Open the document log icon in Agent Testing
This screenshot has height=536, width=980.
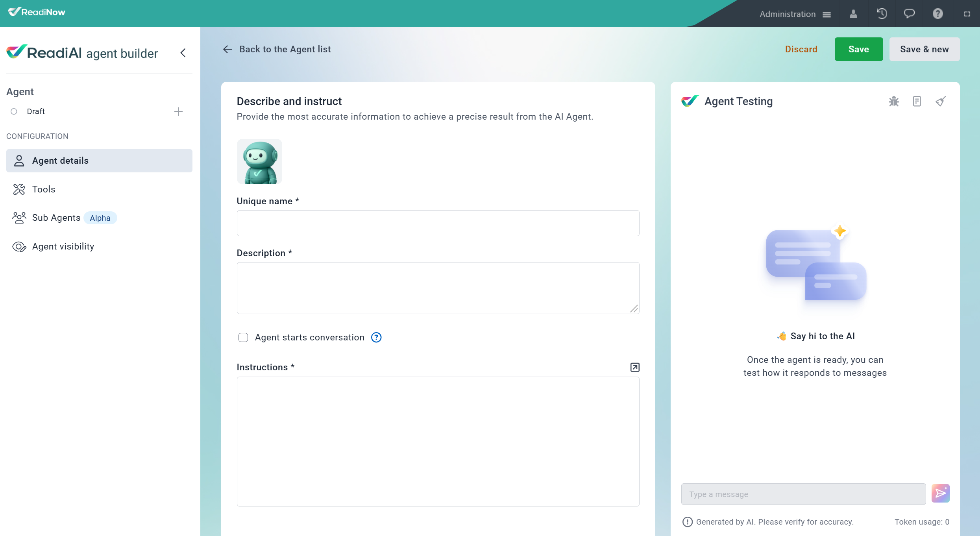917,102
